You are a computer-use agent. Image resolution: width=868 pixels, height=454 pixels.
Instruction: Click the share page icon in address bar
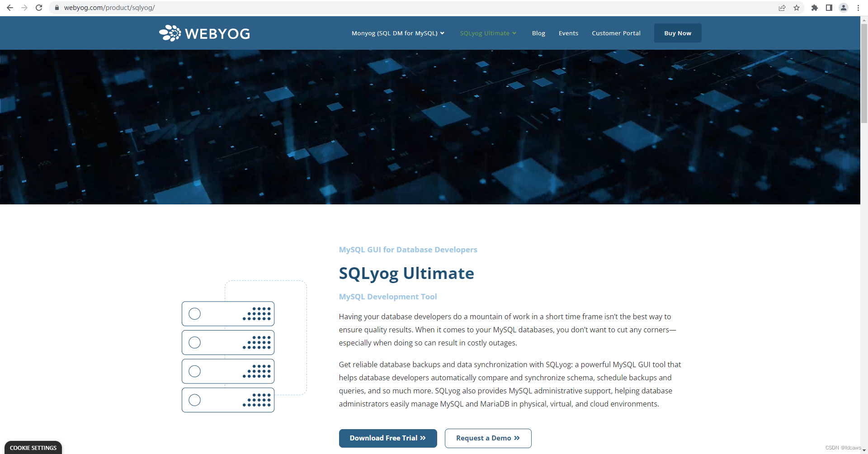click(x=782, y=8)
